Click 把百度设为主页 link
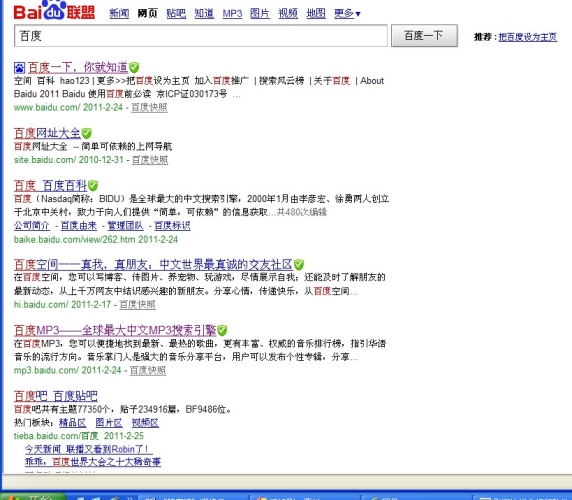The height and width of the screenshot is (500, 572). pyautogui.click(x=527, y=37)
